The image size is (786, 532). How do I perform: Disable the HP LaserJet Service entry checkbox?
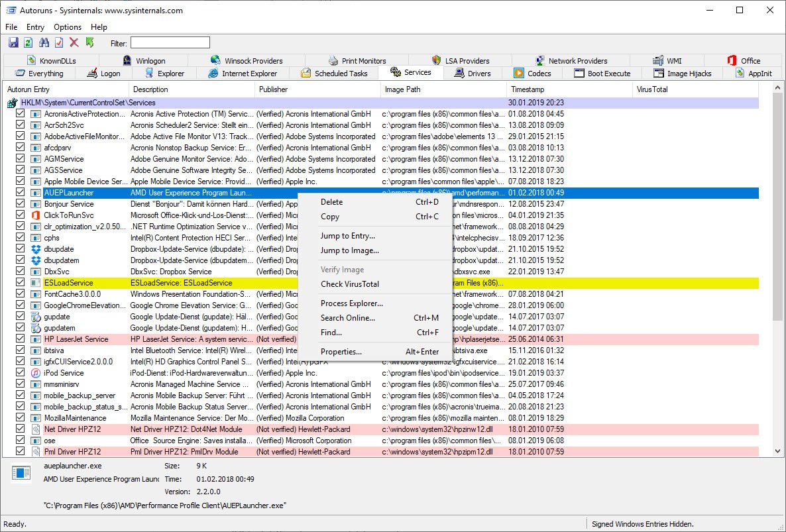[x=20, y=339]
